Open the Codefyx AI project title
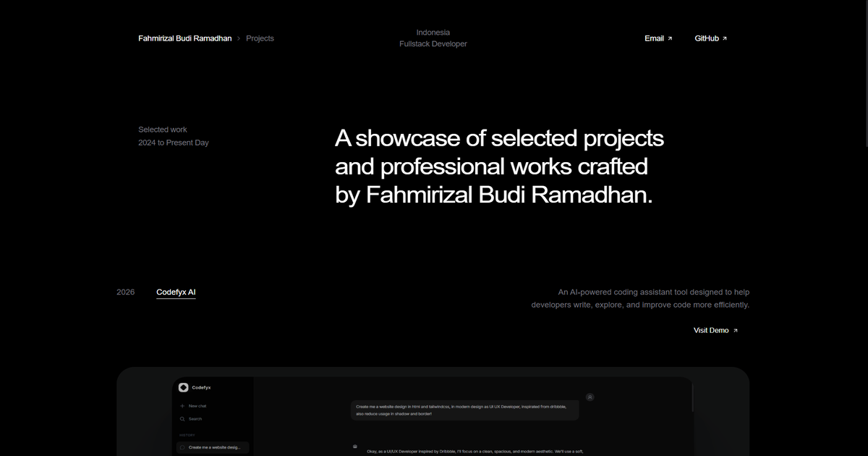 click(176, 292)
